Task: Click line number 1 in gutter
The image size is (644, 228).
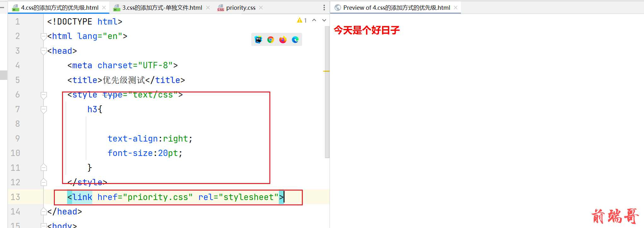Action: pos(18,22)
